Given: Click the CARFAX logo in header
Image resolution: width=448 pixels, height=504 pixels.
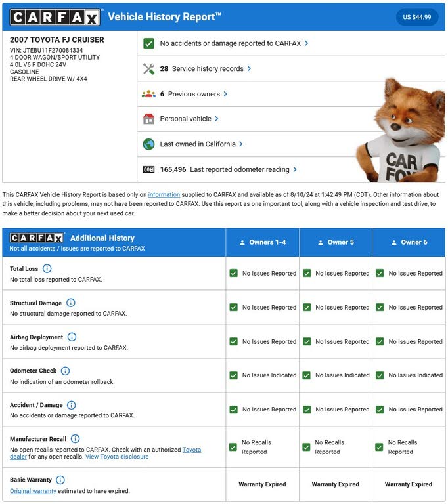Looking at the screenshot, I should coord(55,17).
